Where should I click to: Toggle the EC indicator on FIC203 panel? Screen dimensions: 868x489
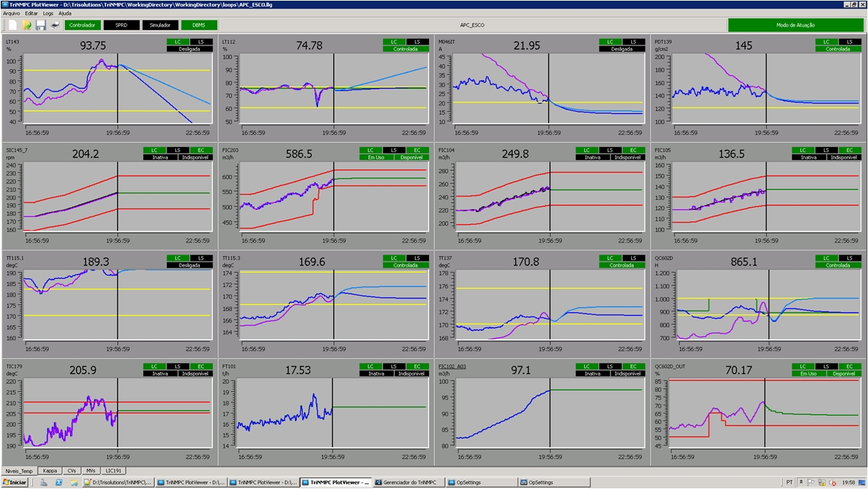[x=417, y=150]
